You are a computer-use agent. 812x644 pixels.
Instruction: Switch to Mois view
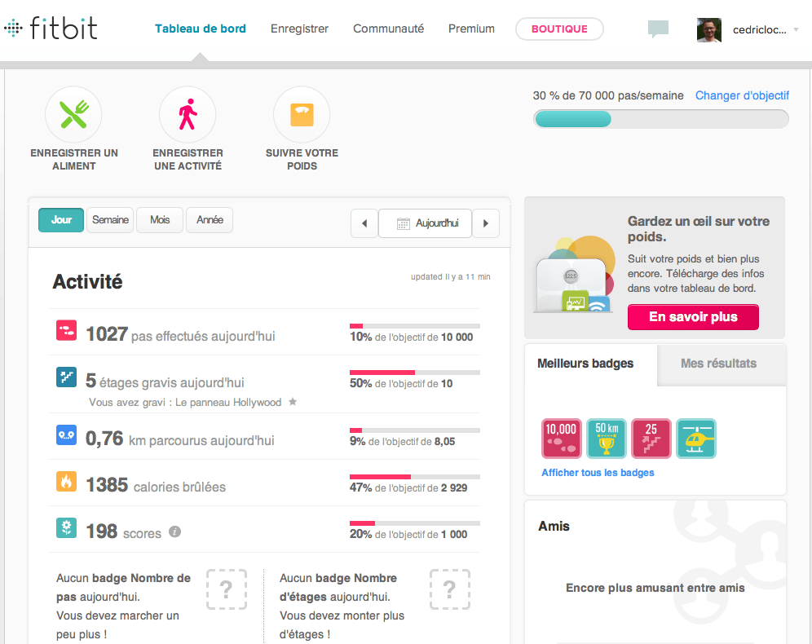pos(160,220)
